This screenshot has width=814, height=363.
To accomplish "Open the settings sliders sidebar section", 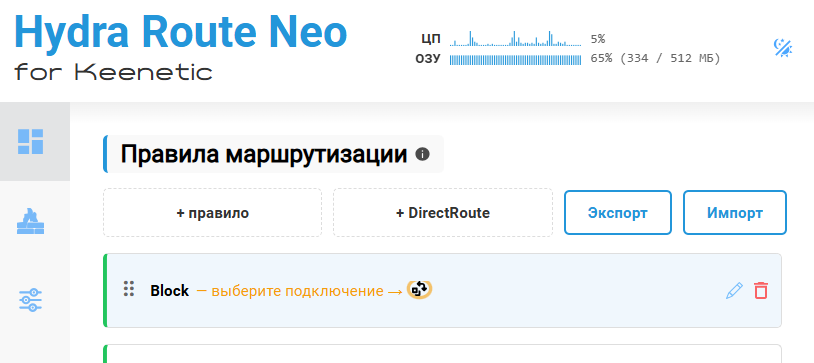I will click(x=31, y=300).
